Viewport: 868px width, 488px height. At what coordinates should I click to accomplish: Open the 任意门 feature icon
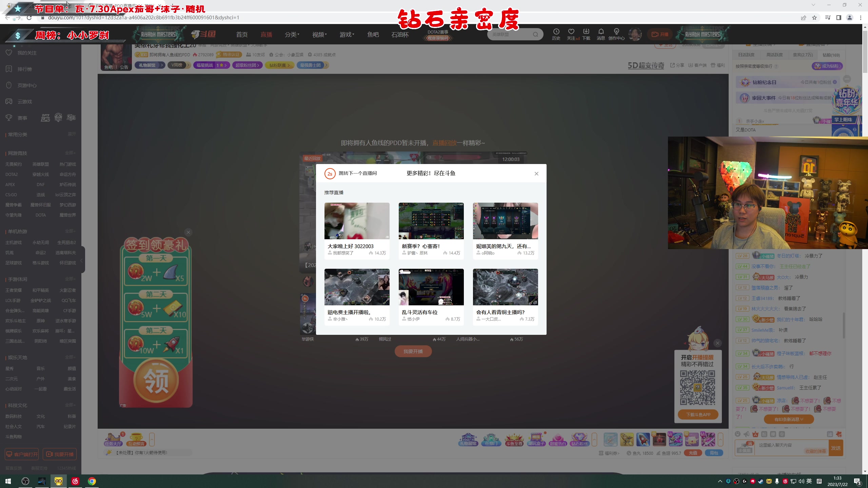click(x=492, y=440)
